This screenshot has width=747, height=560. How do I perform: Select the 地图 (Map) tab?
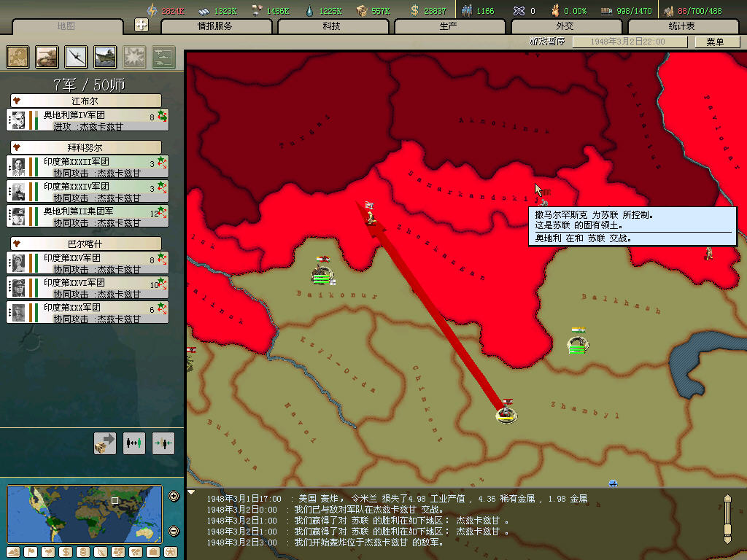pyautogui.click(x=67, y=26)
